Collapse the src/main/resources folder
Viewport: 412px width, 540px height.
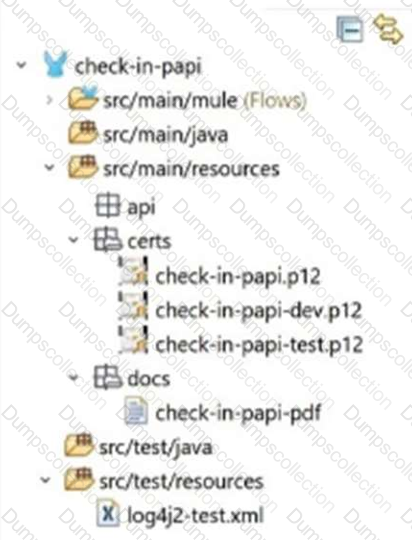pyautogui.click(x=49, y=168)
